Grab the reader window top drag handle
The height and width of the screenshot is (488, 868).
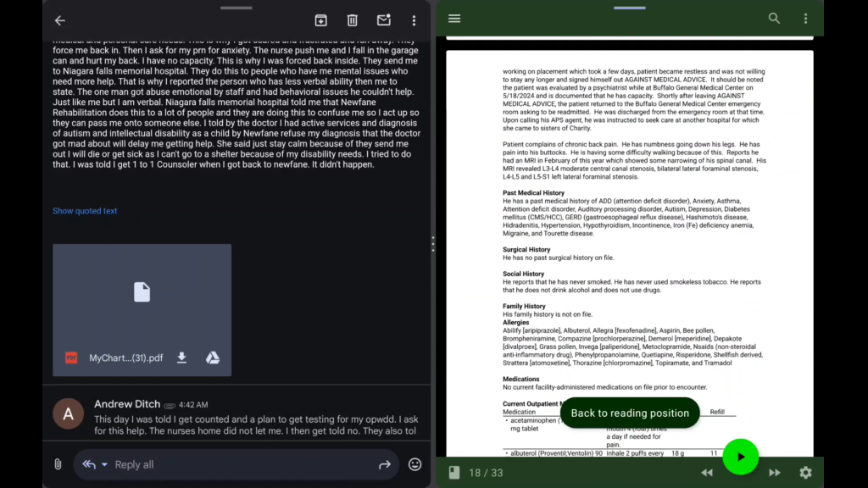630,8
